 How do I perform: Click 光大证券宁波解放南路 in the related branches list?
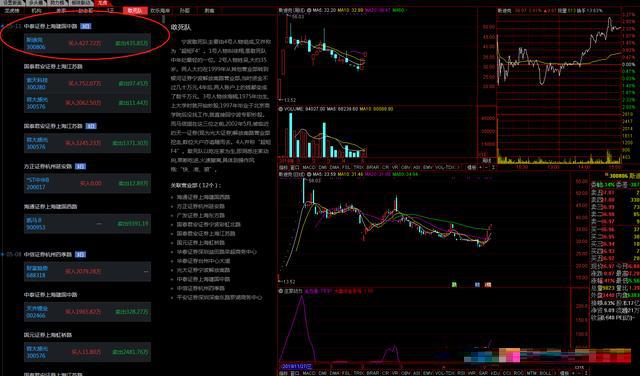pos(203,270)
